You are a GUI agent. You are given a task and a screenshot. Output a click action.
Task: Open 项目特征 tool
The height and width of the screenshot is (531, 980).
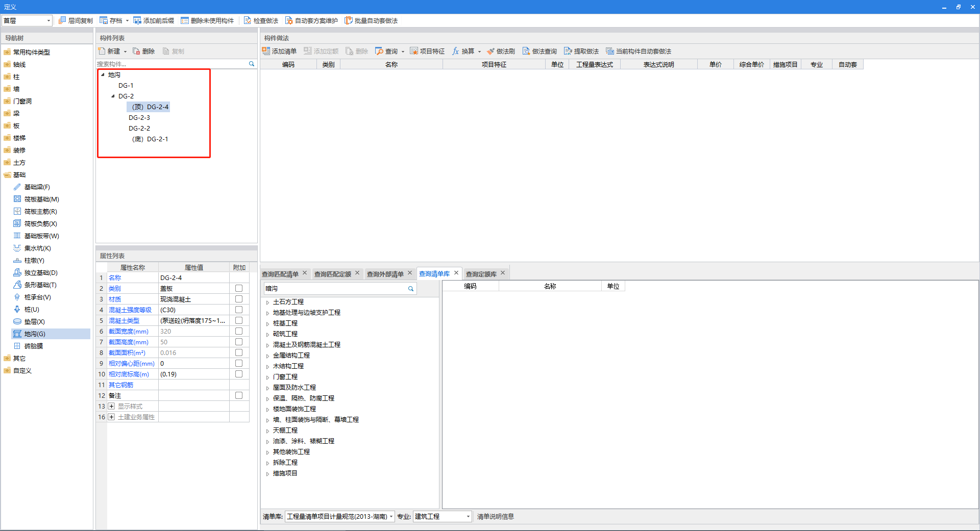427,51
